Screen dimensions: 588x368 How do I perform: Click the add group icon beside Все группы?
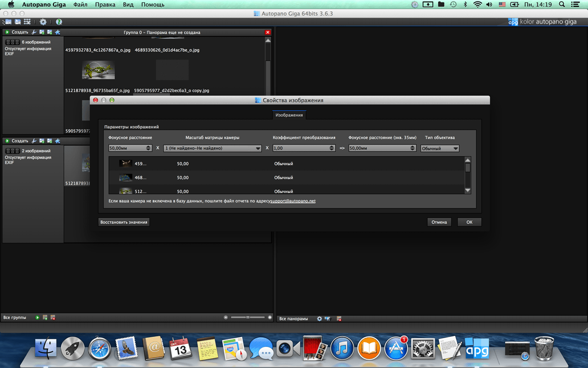pyautogui.click(x=45, y=318)
